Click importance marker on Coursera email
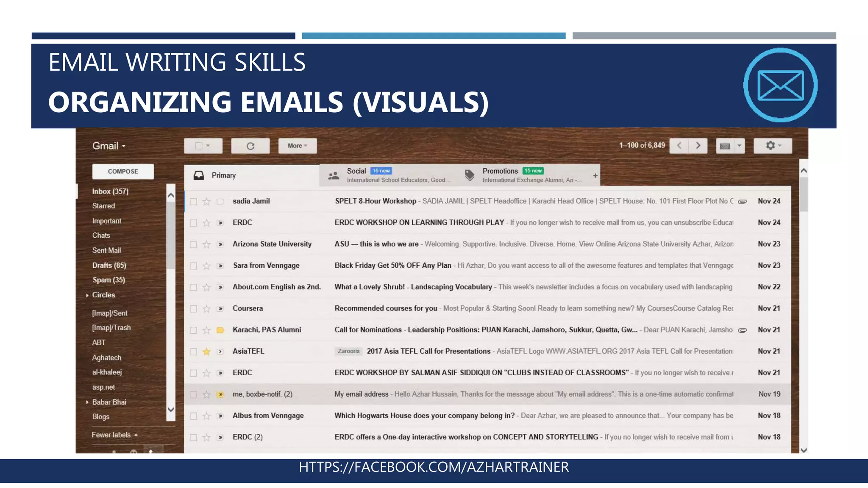Image resolution: width=868 pixels, height=488 pixels. [x=220, y=309]
